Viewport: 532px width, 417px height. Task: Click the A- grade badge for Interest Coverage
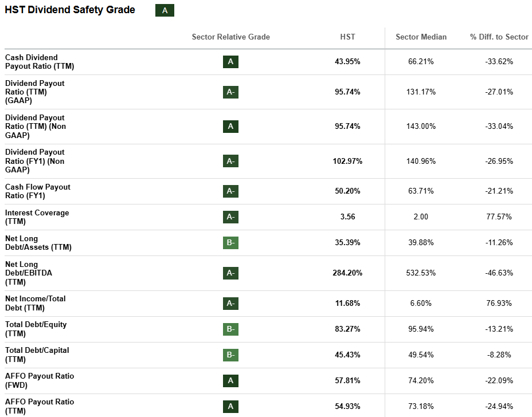coord(230,217)
